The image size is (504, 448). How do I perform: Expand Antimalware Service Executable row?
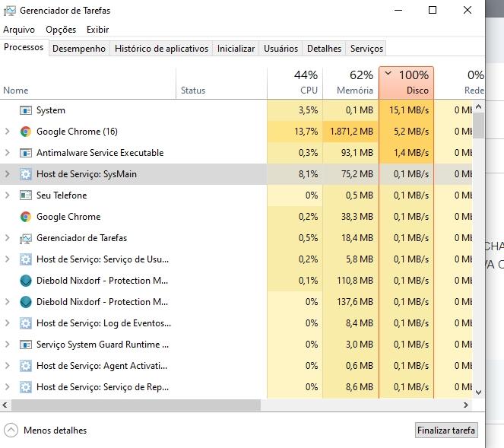coord(7,152)
